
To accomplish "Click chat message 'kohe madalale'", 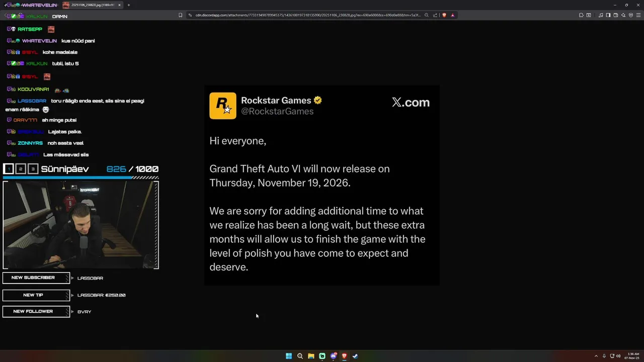I will coord(60,52).
